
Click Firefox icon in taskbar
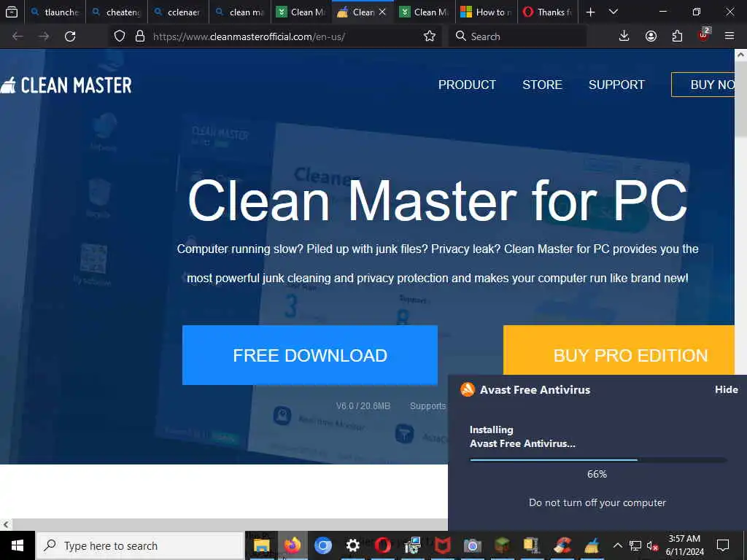click(x=293, y=545)
